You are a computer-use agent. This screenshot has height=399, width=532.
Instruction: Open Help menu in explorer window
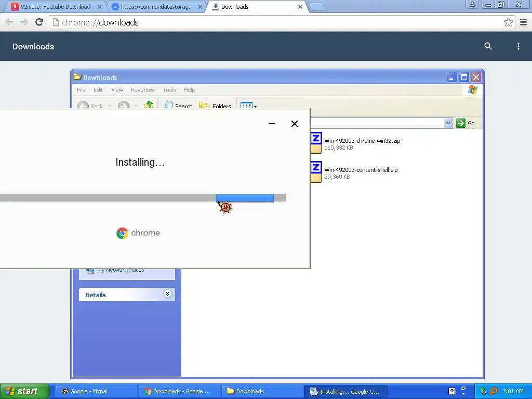189,90
